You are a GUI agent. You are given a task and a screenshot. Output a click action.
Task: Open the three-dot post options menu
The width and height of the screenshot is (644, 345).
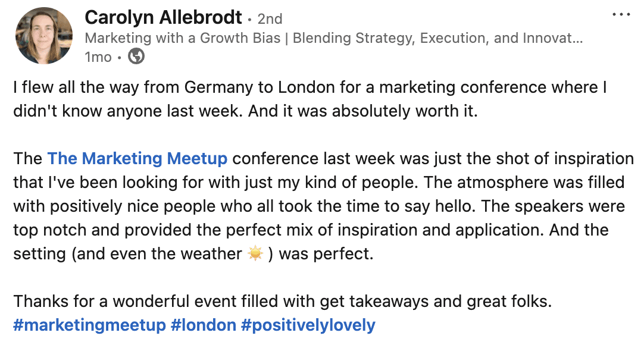tap(621, 14)
